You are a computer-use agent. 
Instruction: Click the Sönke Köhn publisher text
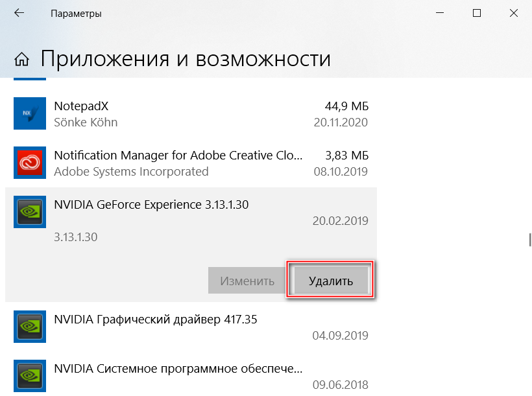point(86,122)
